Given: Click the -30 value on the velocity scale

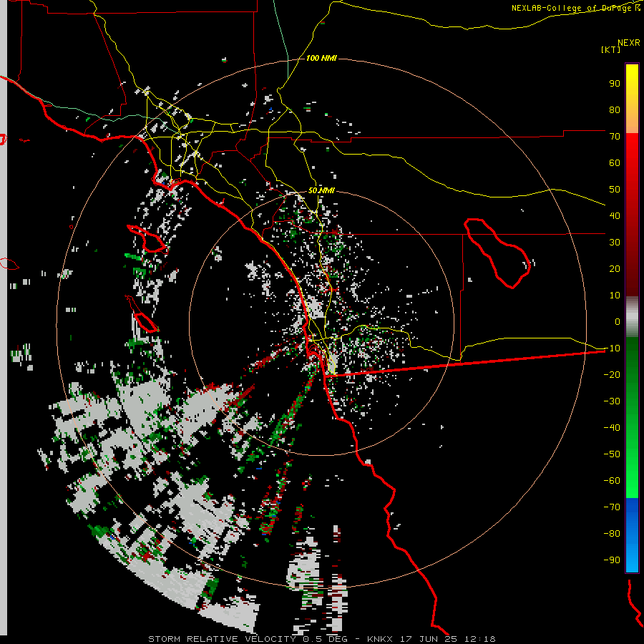Looking at the screenshot, I should pyautogui.click(x=612, y=401).
